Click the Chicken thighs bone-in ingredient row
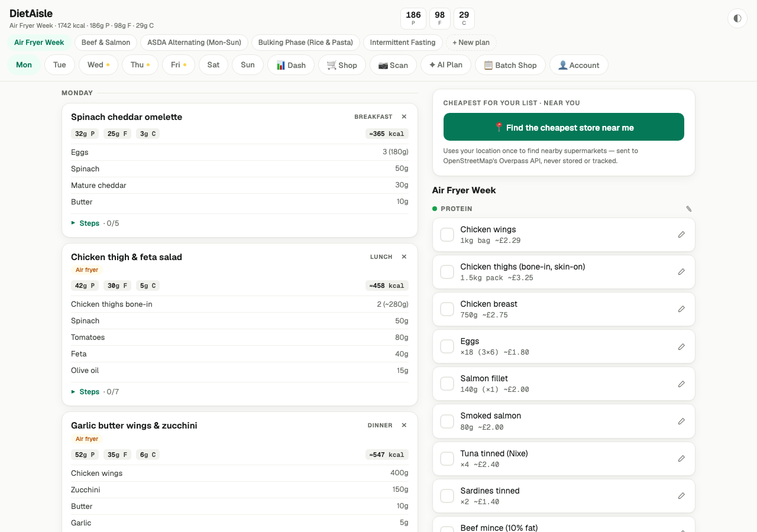 (240, 304)
